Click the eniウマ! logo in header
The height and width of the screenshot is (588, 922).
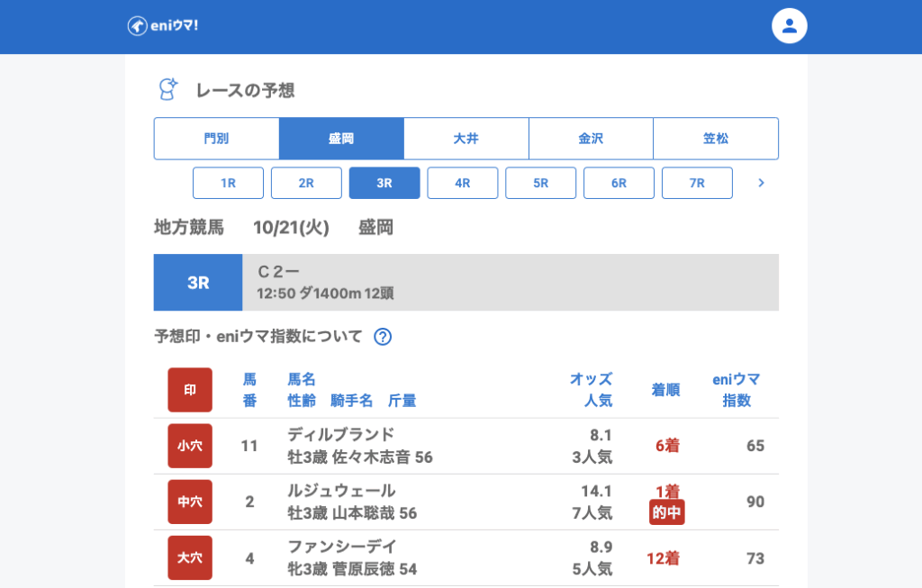click(163, 26)
